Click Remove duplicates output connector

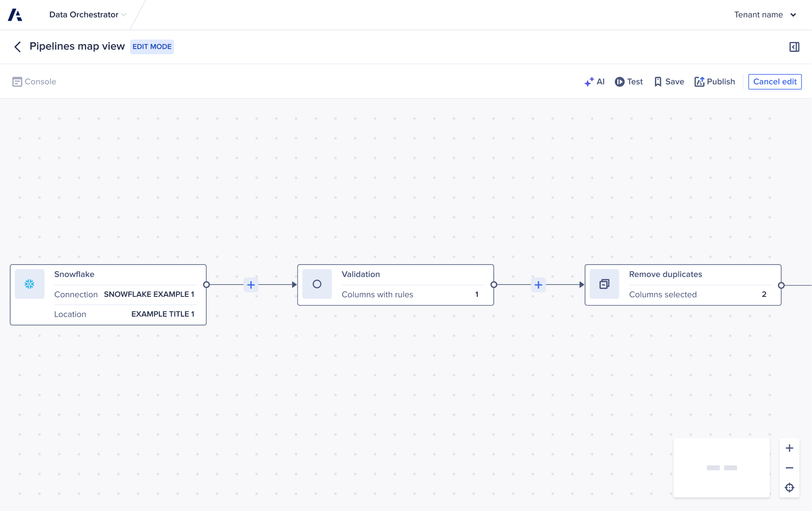pos(781,285)
